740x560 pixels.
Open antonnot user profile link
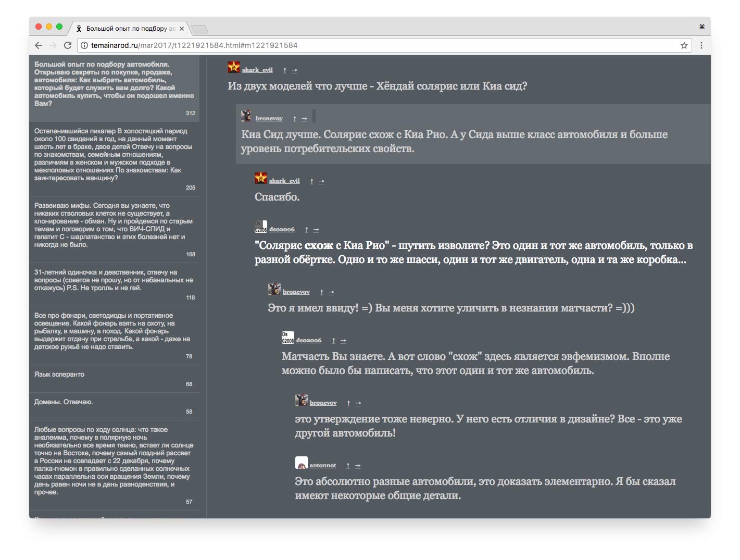point(323,465)
